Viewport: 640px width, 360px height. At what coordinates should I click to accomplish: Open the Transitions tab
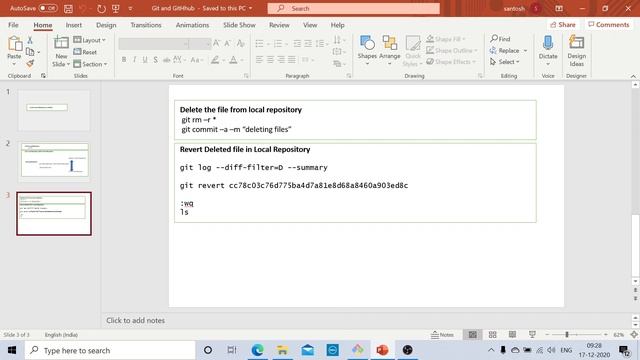pyautogui.click(x=146, y=25)
